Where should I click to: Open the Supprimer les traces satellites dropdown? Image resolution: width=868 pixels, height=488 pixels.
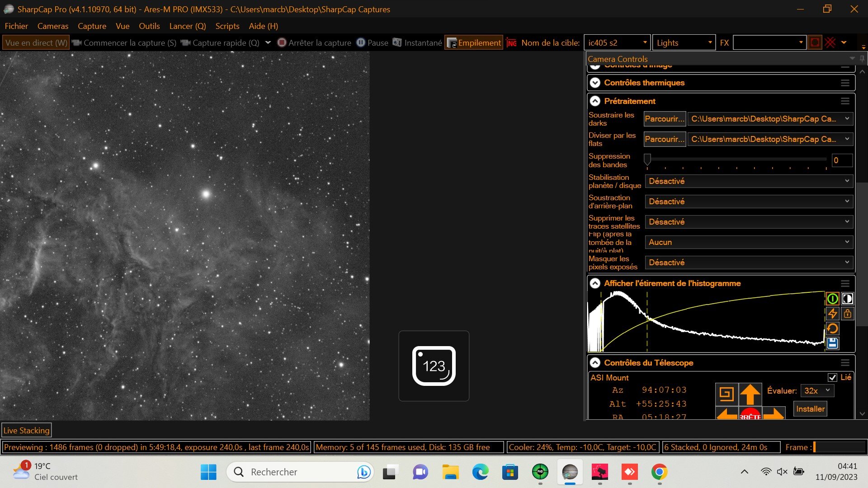(x=749, y=222)
